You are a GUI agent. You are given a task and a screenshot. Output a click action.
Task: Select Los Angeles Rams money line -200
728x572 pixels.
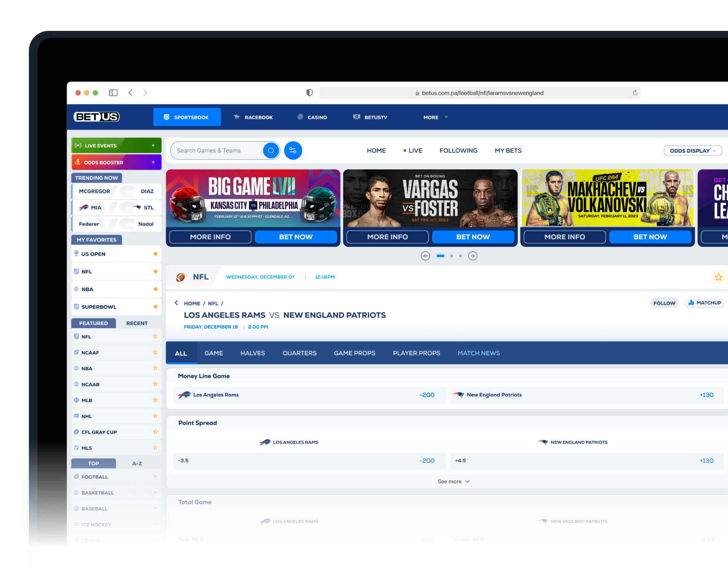pyautogui.click(x=310, y=395)
